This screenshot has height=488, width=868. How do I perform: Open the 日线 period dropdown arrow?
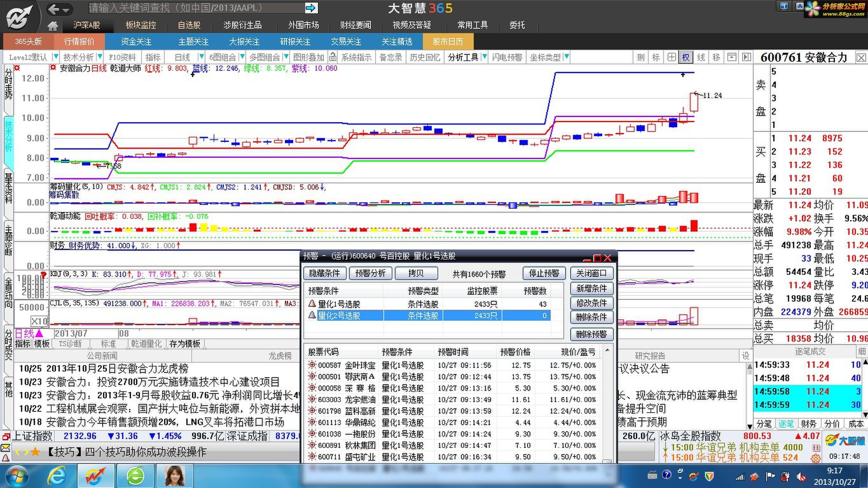pyautogui.click(x=202, y=56)
